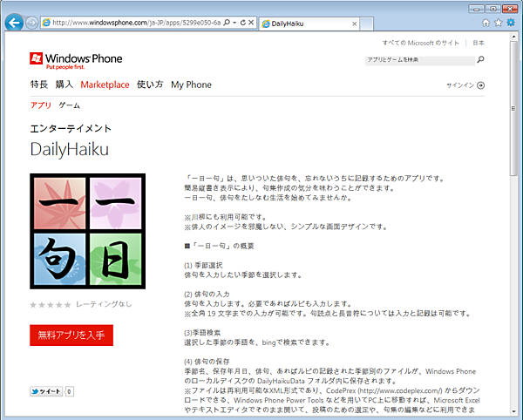Open a new blank tab
The width and height of the screenshot is (523, 420).
[x=367, y=24]
